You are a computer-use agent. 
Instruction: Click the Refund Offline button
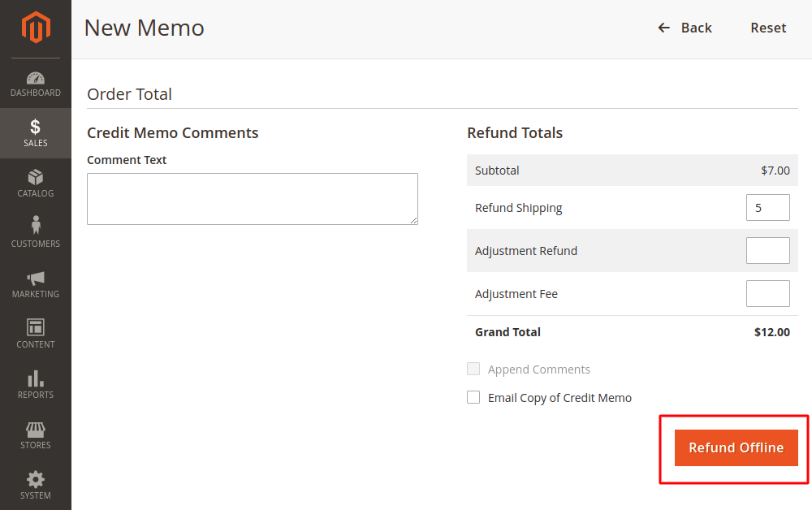(x=736, y=447)
